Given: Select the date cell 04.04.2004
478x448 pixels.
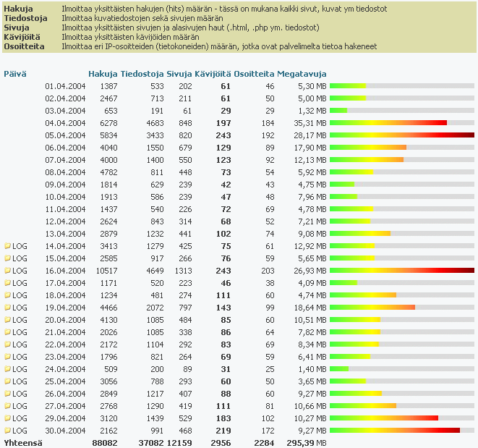Looking at the screenshot, I should [x=65, y=123].
